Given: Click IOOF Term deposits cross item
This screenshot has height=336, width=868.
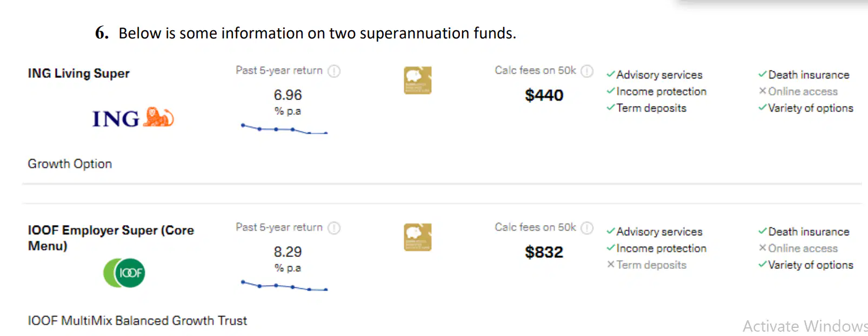Looking at the screenshot, I should (646, 265).
